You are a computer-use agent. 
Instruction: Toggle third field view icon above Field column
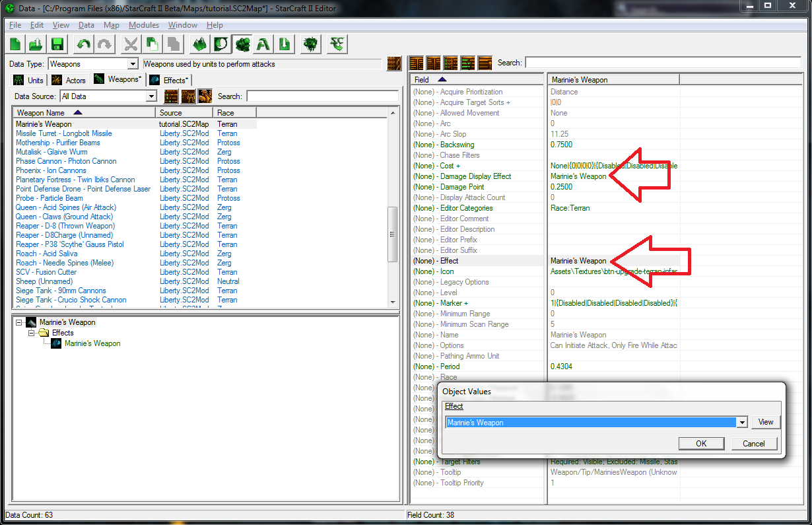pos(451,63)
